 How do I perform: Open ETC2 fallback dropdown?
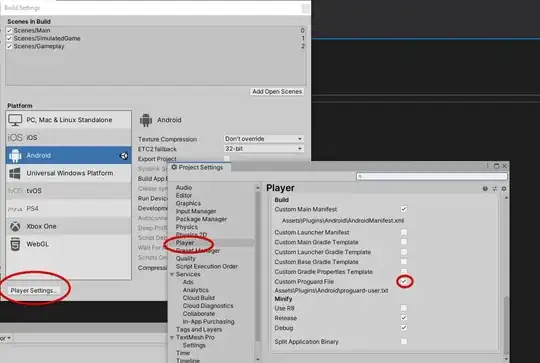(263, 149)
